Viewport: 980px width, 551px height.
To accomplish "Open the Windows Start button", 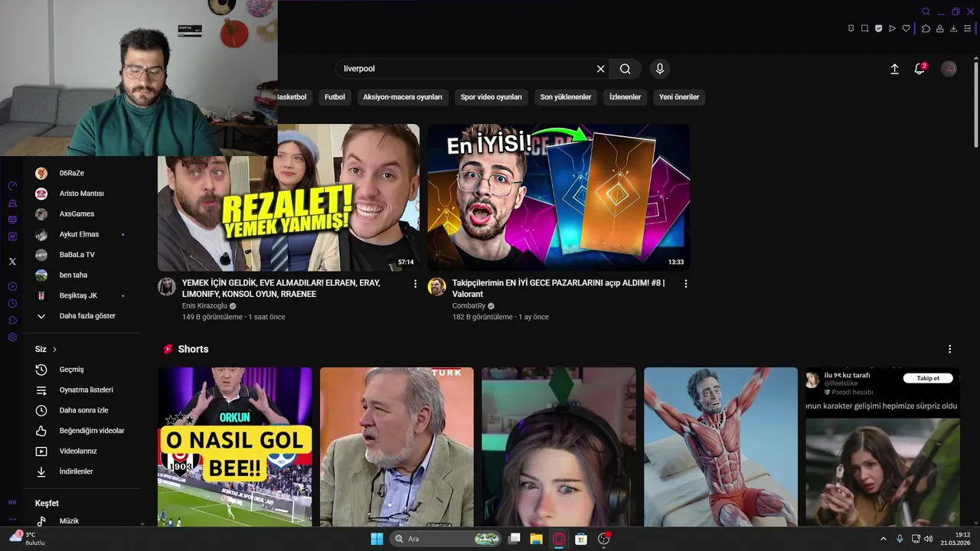I will 377,539.
